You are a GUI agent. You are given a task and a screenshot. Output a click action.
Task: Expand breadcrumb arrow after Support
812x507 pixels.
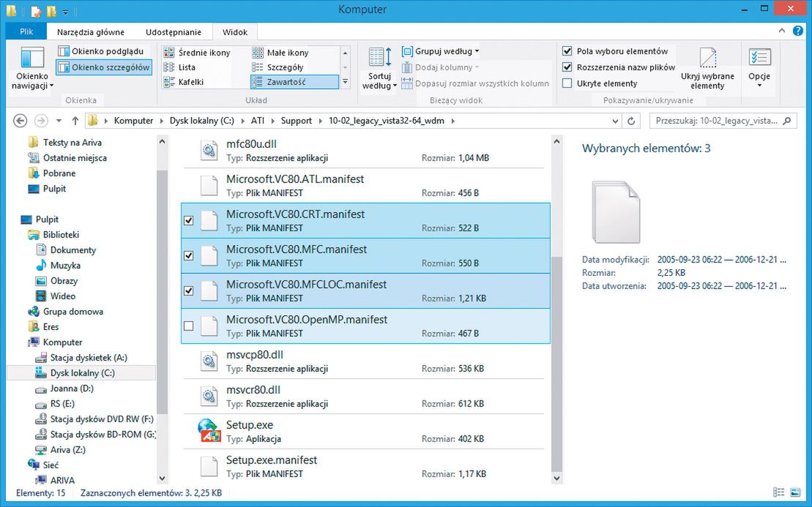(x=321, y=121)
